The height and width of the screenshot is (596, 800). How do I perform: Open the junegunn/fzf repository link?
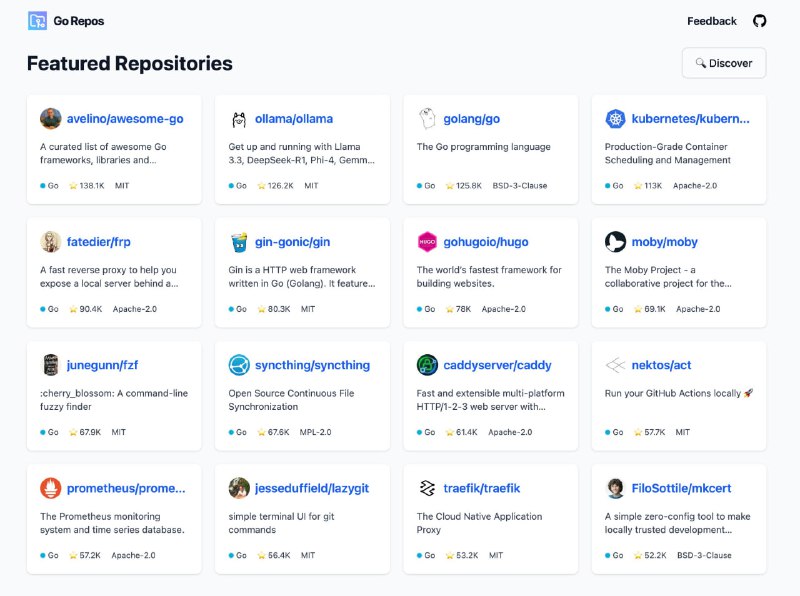click(102, 365)
